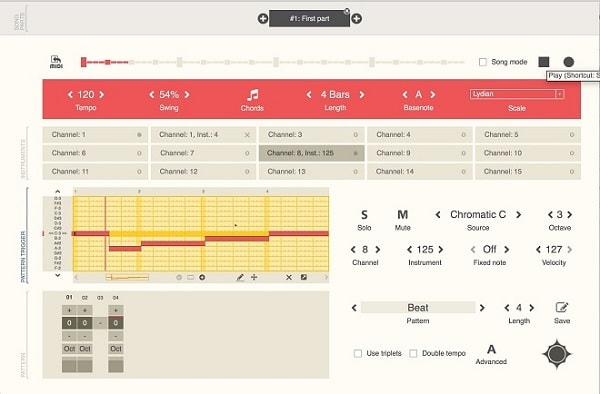Click the Beat pattern name field

click(x=418, y=308)
